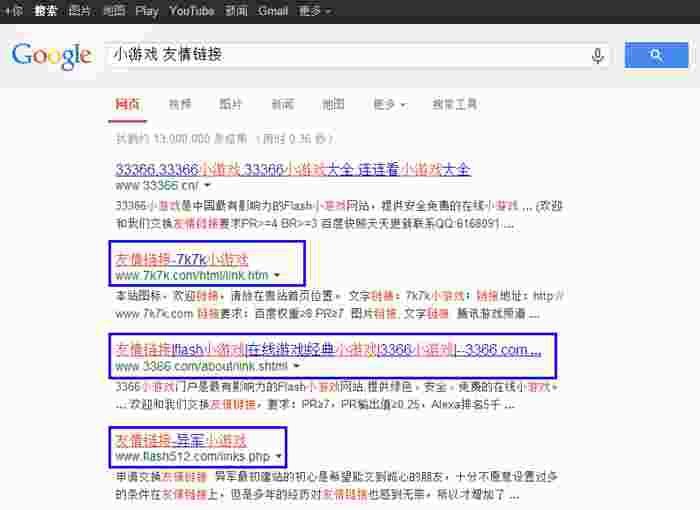Open result 友情链接-异军小游戏
700x510 pixels.
point(181,441)
